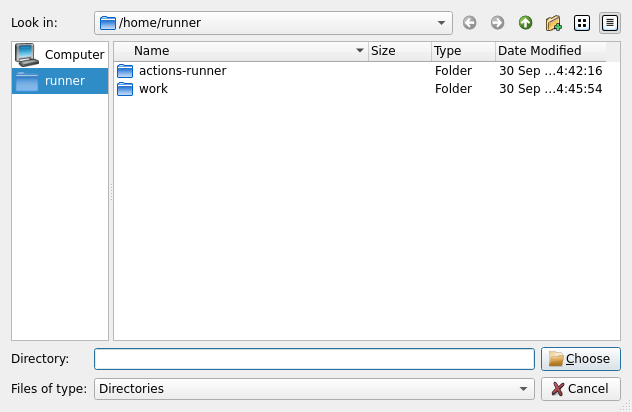
Task: Click the Computer icon in sidebar
Action: pos(27,54)
